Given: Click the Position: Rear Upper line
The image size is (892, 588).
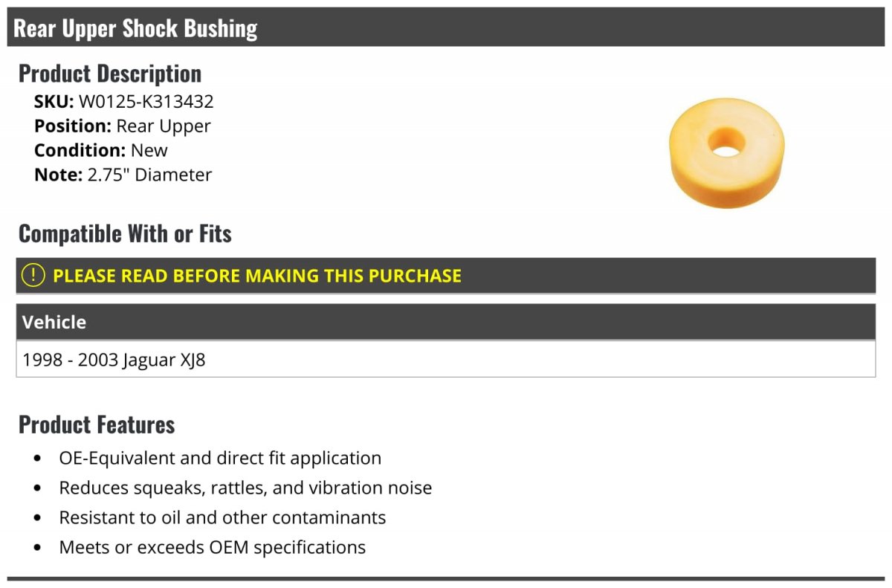Looking at the screenshot, I should (x=123, y=126).
